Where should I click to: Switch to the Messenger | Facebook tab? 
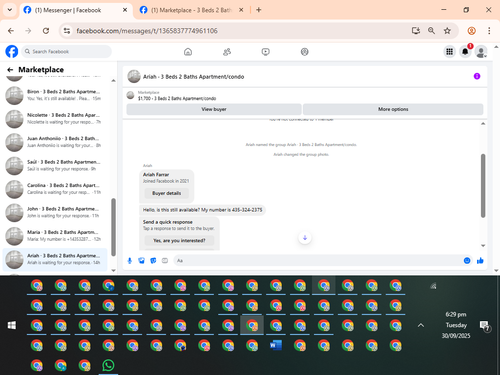[76, 10]
